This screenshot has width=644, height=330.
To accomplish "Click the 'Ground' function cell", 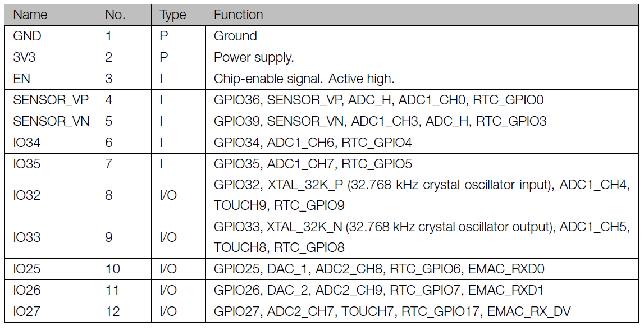I will 235,36.
